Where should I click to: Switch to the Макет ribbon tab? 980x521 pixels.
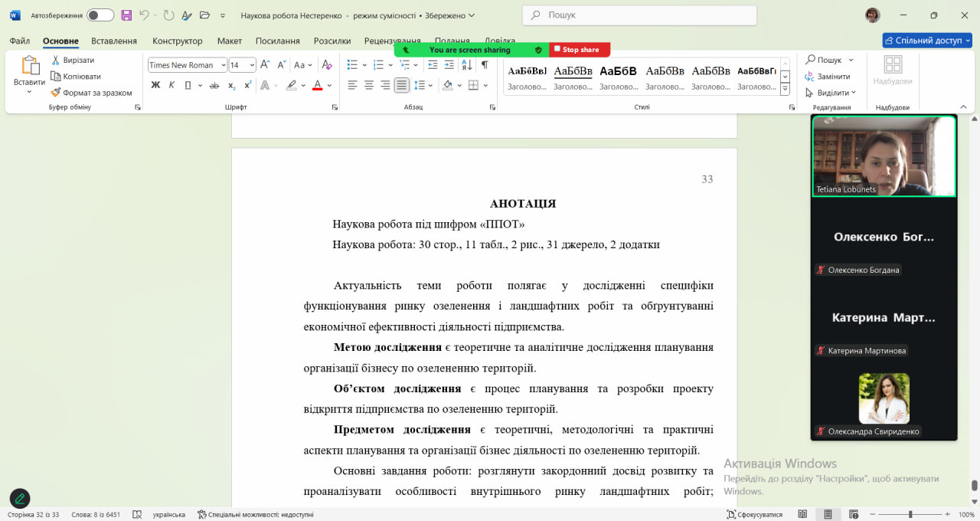point(229,41)
